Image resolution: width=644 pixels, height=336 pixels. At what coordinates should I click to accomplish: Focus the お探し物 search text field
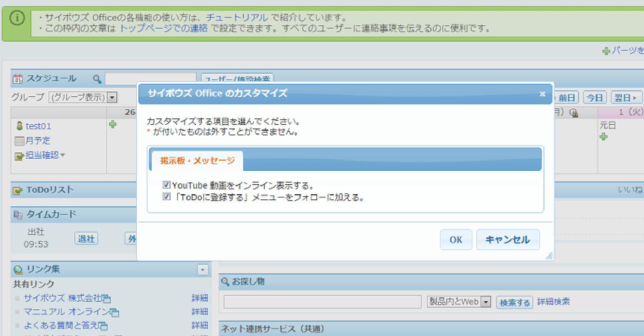pyautogui.click(x=322, y=302)
